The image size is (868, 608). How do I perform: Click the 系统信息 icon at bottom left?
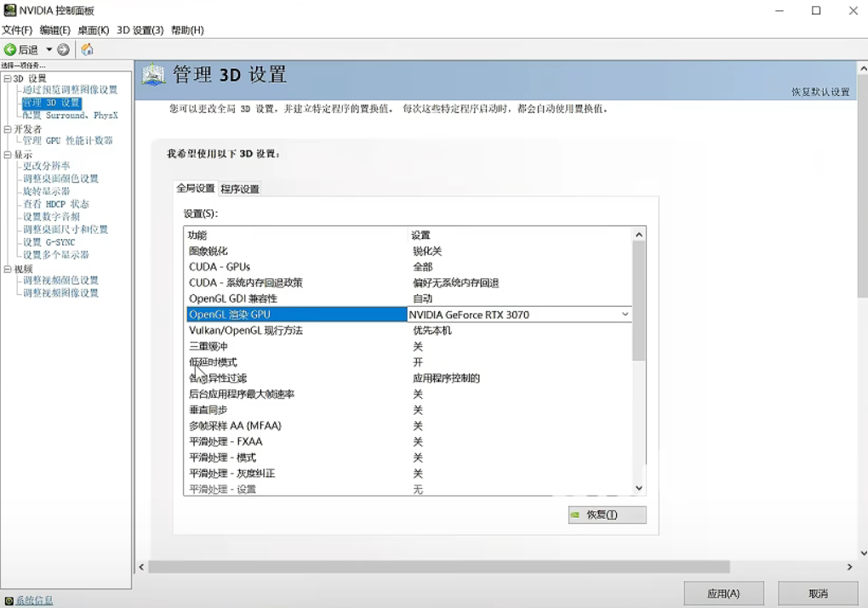click(8, 600)
